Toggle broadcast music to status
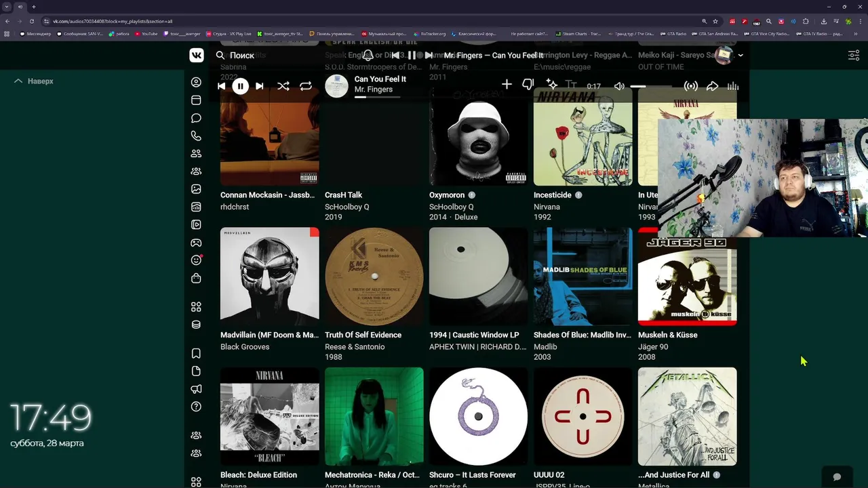Screen dimensions: 868x488 [691, 86]
